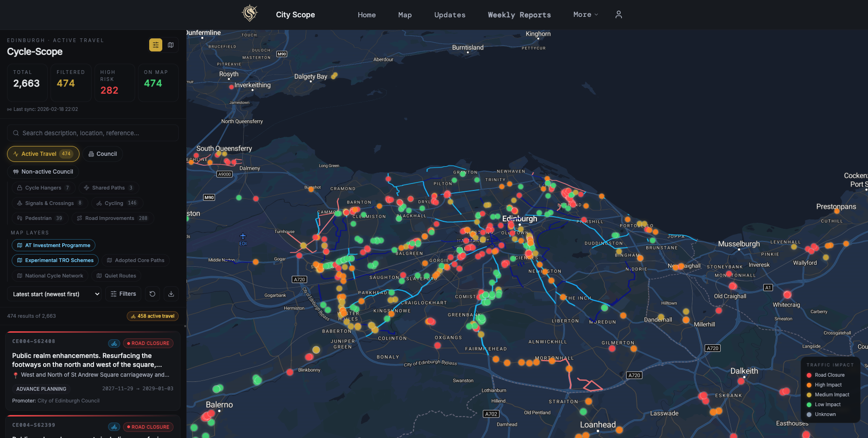Click the Road Closure red legend swatch
Viewport: 868px width, 438px height.
pyautogui.click(x=809, y=375)
